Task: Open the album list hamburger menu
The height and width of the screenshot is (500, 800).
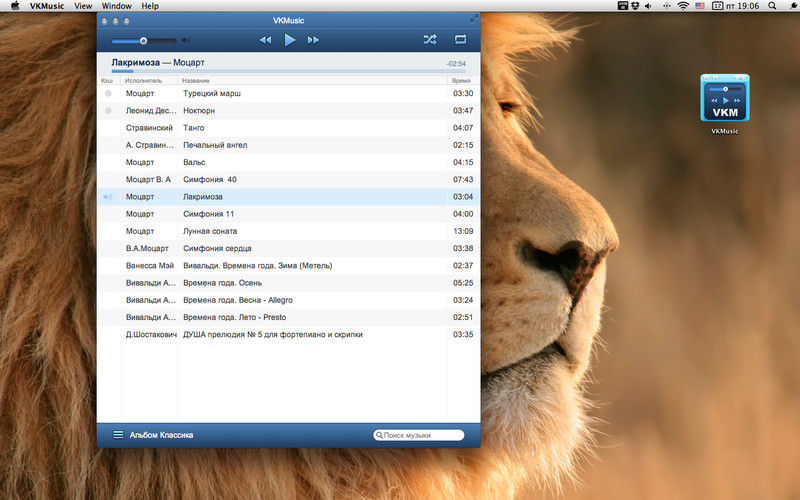Action: [118, 435]
